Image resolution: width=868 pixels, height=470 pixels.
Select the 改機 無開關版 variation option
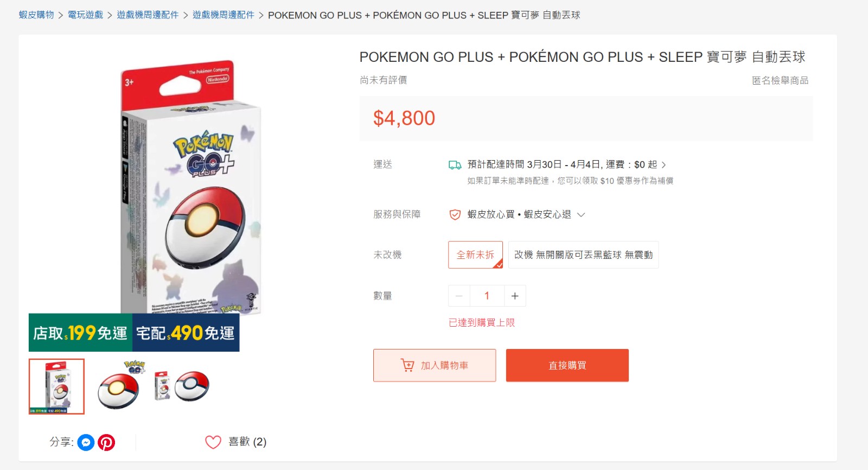(x=583, y=255)
